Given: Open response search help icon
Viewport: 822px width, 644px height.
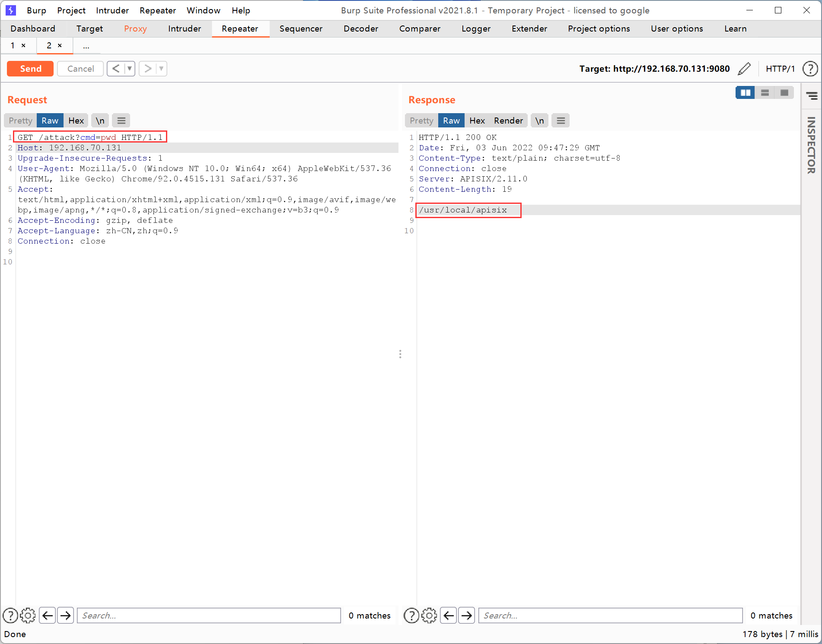Looking at the screenshot, I should click(411, 615).
